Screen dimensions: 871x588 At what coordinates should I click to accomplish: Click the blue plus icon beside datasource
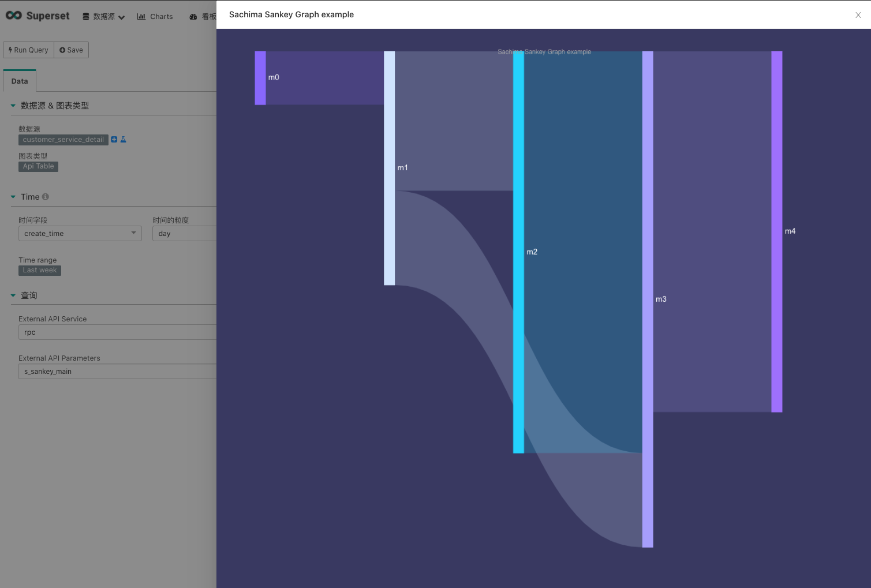[x=114, y=140]
